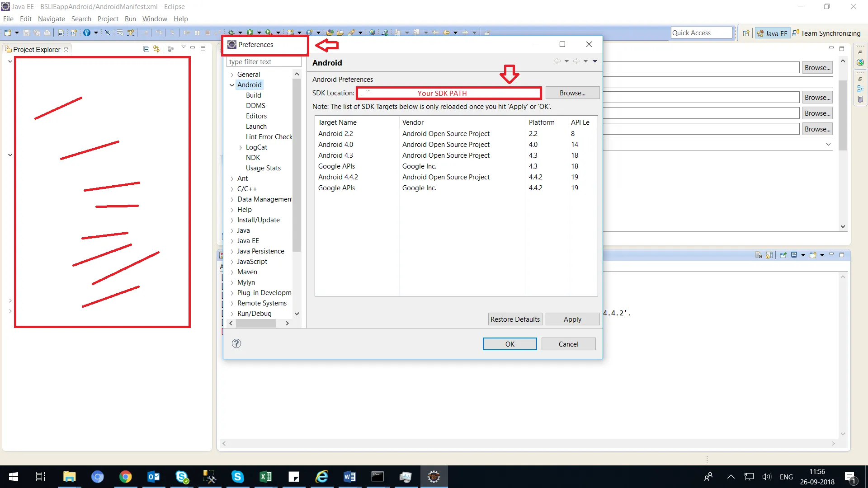868x488 pixels.
Task: Expand the LogCat tree node
Action: [241, 147]
